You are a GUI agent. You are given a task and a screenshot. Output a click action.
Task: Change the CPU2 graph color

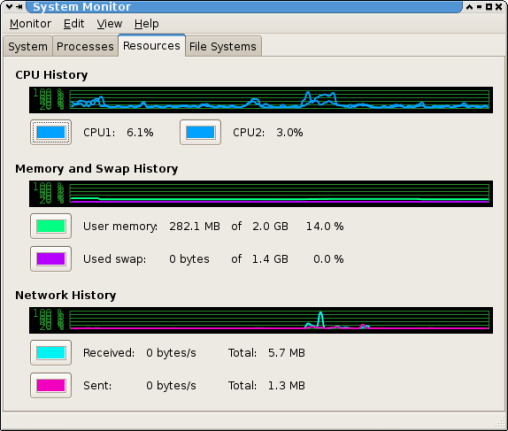[200, 132]
